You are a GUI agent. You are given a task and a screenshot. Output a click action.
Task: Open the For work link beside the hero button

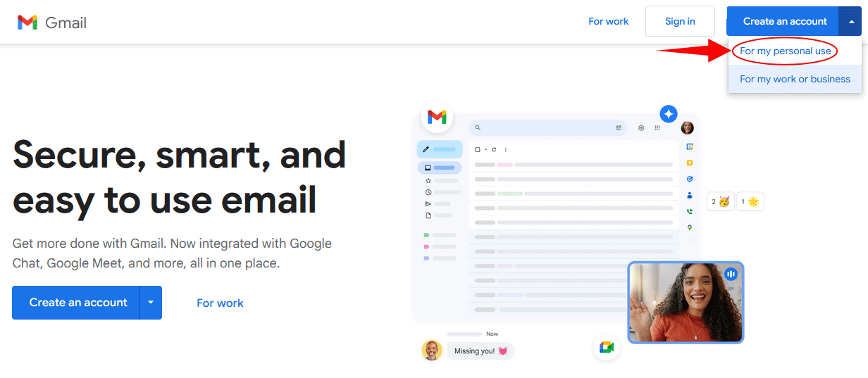click(220, 303)
